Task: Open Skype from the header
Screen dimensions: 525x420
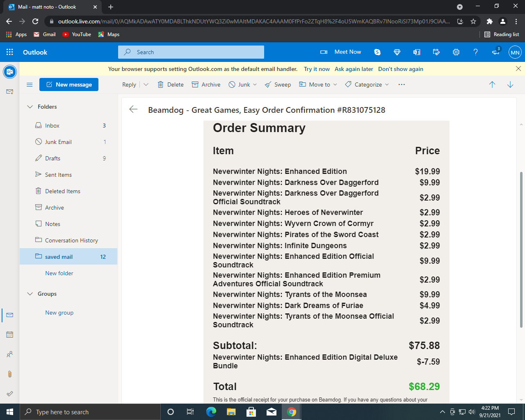Action: point(377,52)
